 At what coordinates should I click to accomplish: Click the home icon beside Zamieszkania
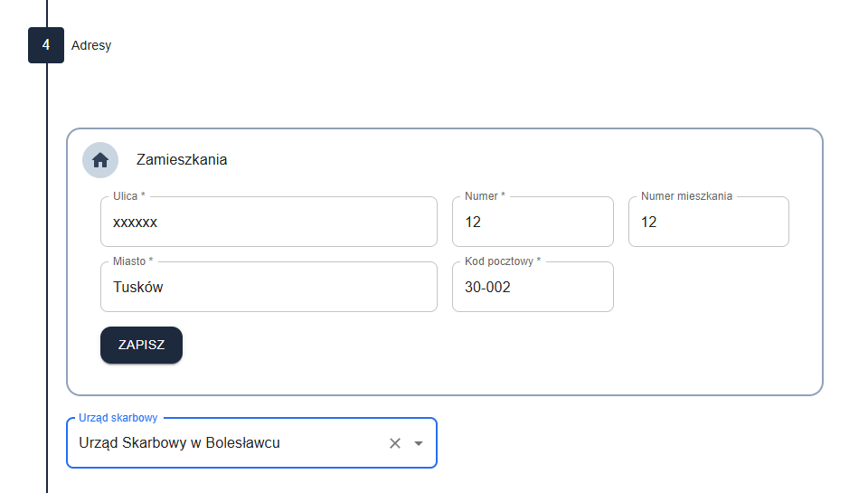click(100, 160)
